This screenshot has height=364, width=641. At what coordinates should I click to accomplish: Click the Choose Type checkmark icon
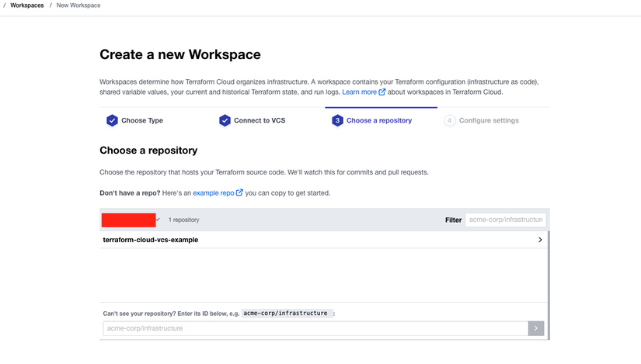point(112,120)
